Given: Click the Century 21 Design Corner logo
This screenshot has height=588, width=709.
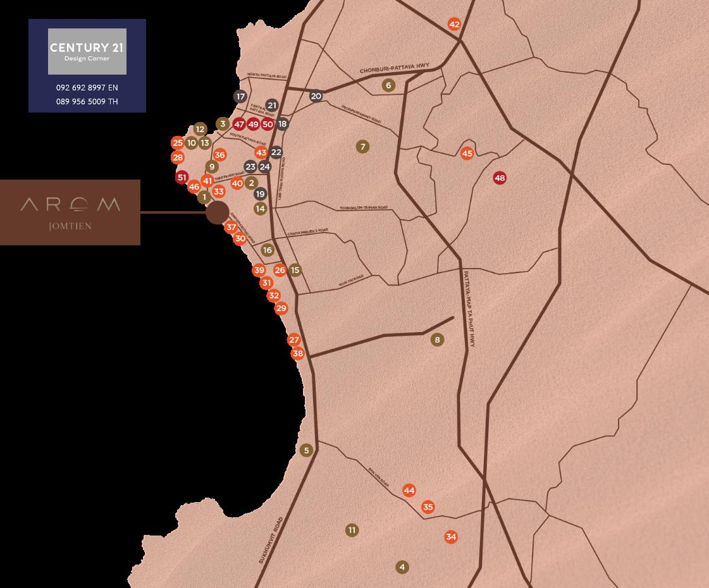Looking at the screenshot, I should point(87,51).
